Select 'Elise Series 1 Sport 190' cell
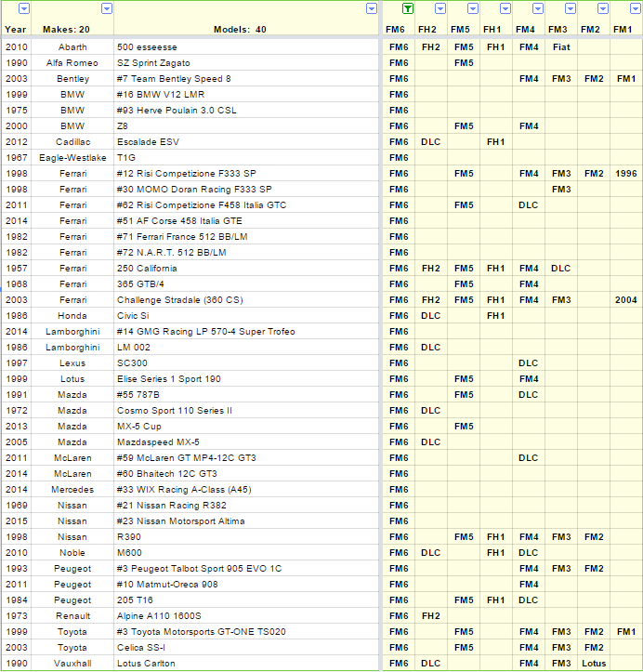Viewport: 643px width, 672px height. 246,379
